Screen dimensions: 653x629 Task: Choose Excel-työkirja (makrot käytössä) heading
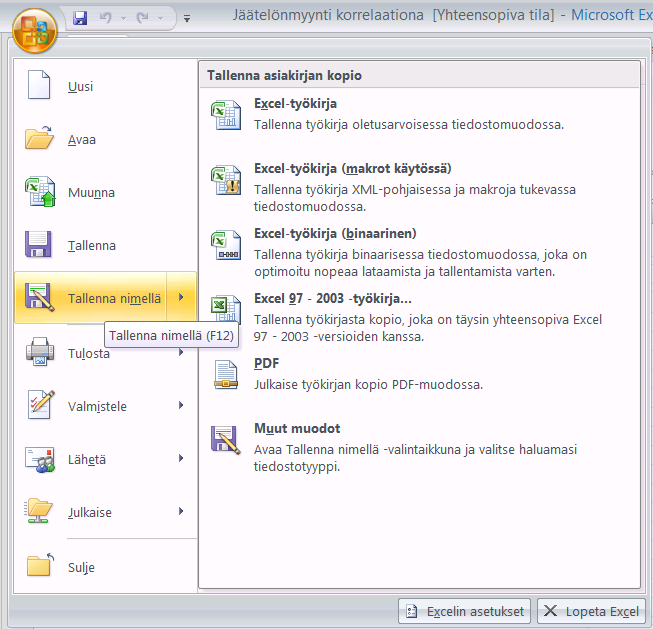click(x=353, y=169)
